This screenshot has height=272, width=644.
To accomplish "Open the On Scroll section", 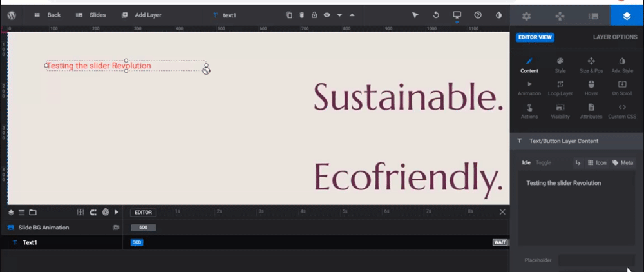I will tap(622, 88).
